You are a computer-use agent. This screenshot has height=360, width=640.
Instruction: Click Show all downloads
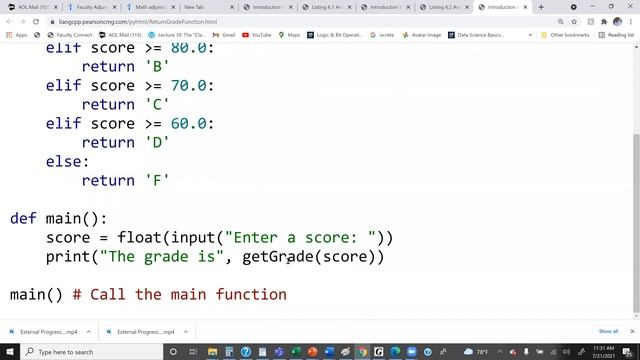coord(608,331)
